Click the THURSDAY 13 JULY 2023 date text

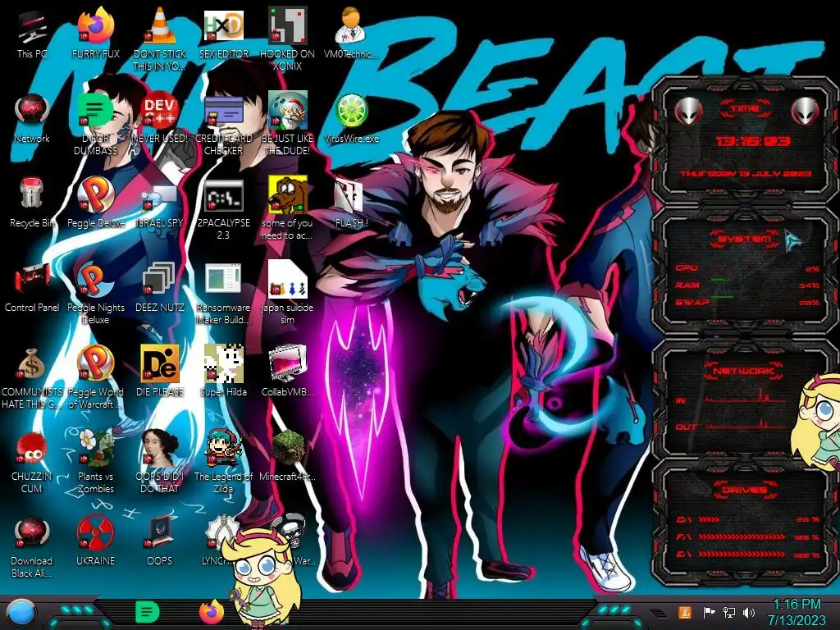click(746, 174)
